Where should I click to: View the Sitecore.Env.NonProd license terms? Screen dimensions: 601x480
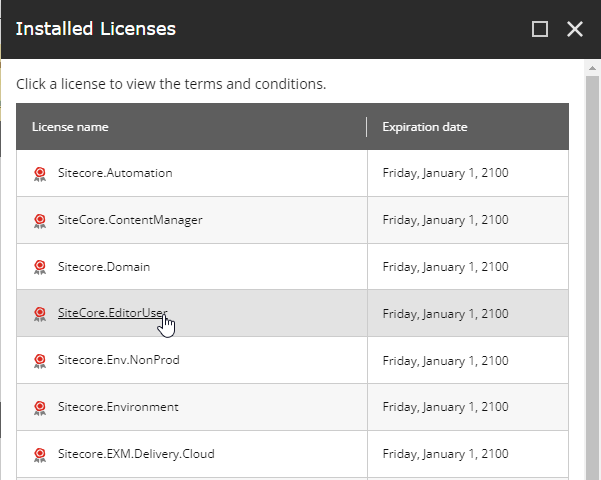point(119,360)
